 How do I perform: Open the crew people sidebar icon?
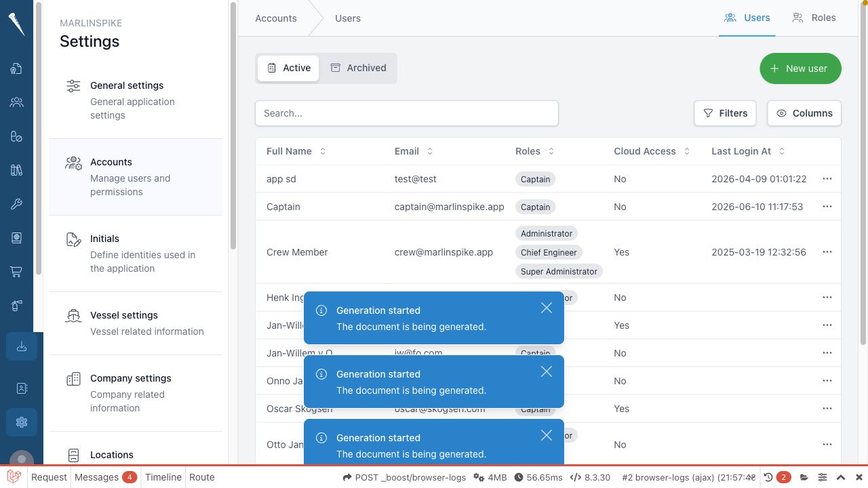point(16,102)
